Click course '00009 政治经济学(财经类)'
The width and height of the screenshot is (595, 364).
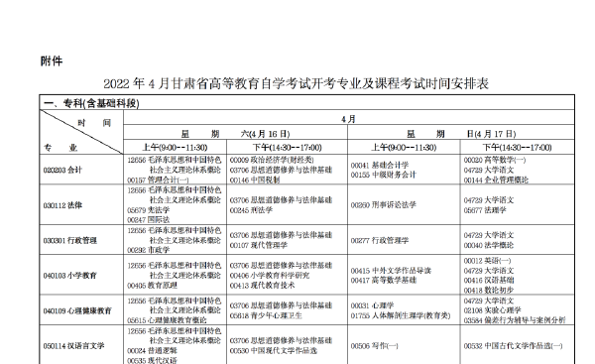pyautogui.click(x=272, y=160)
